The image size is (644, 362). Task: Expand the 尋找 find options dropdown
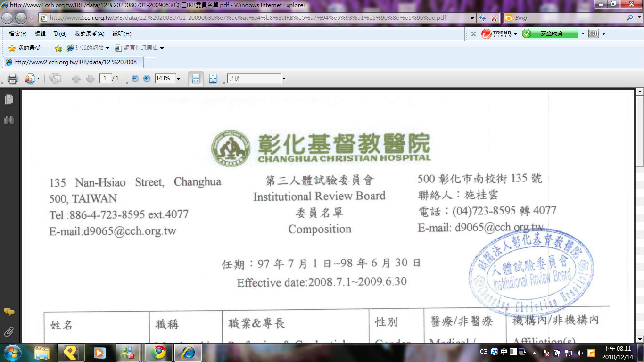pos(284,79)
